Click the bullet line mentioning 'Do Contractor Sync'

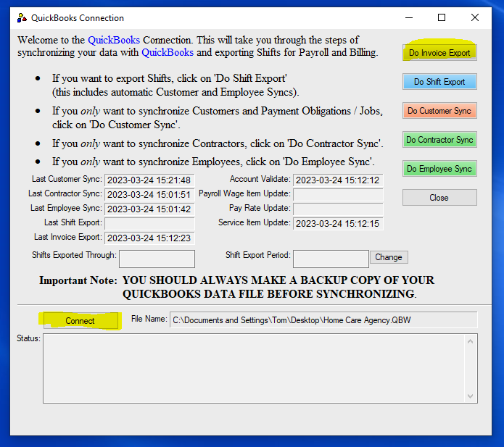click(218, 143)
